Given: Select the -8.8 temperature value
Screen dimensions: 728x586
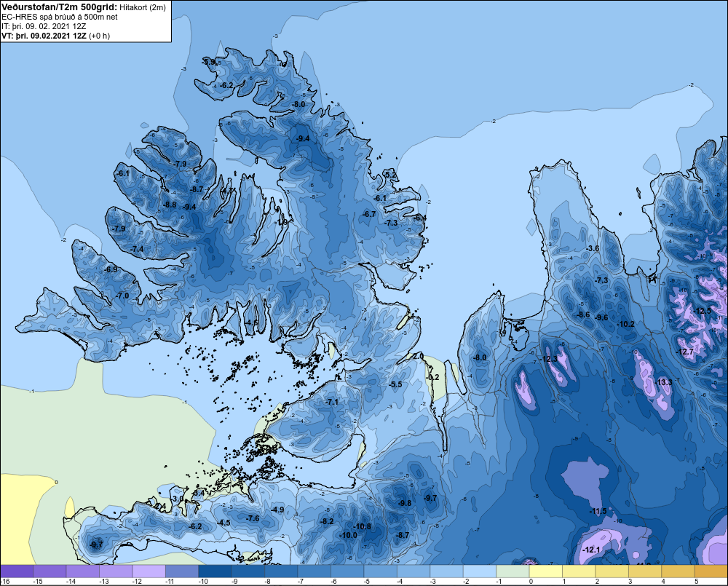Looking at the screenshot, I should [x=170, y=205].
